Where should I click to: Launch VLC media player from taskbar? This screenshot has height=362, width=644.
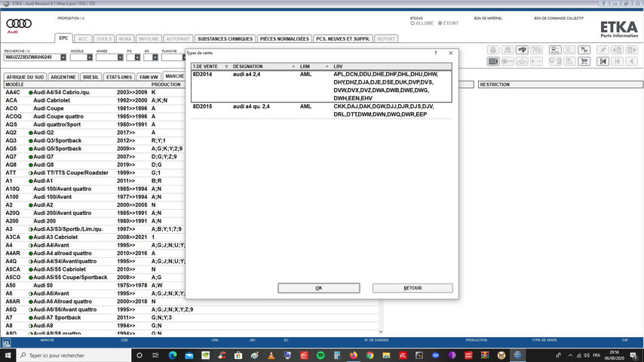point(271,355)
